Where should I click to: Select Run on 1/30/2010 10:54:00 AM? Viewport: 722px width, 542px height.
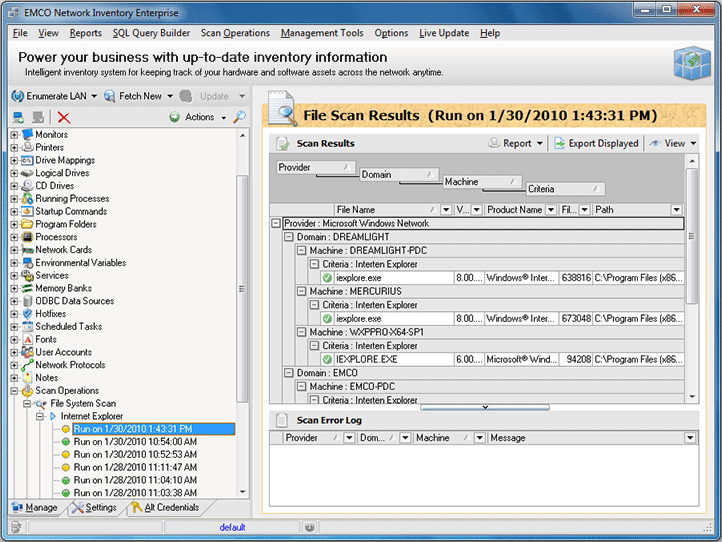coord(135,441)
